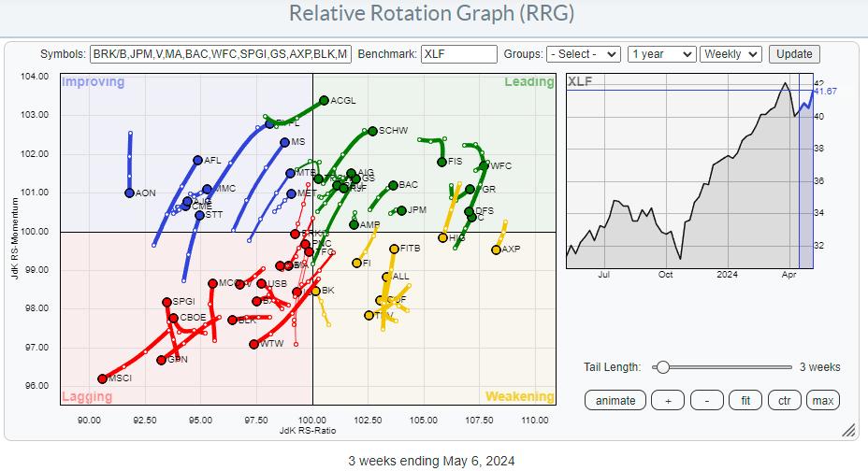The image size is (868, 471).
Task: Select the AON blue data point
Action: (129, 193)
